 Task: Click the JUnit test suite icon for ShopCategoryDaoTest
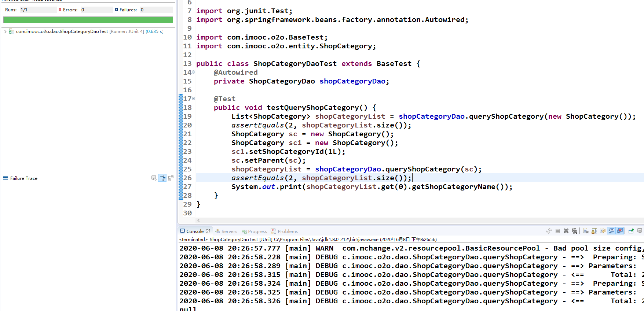coord(11,32)
